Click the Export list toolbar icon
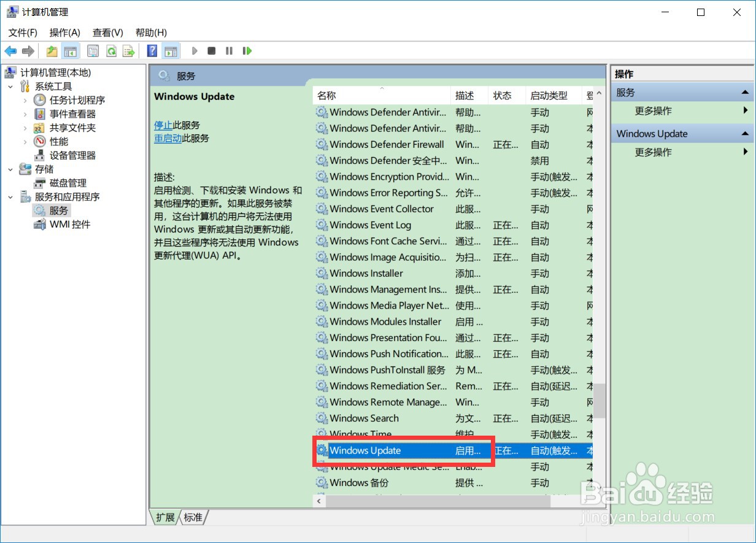Viewport: 756px width, 543px height. pos(129,51)
